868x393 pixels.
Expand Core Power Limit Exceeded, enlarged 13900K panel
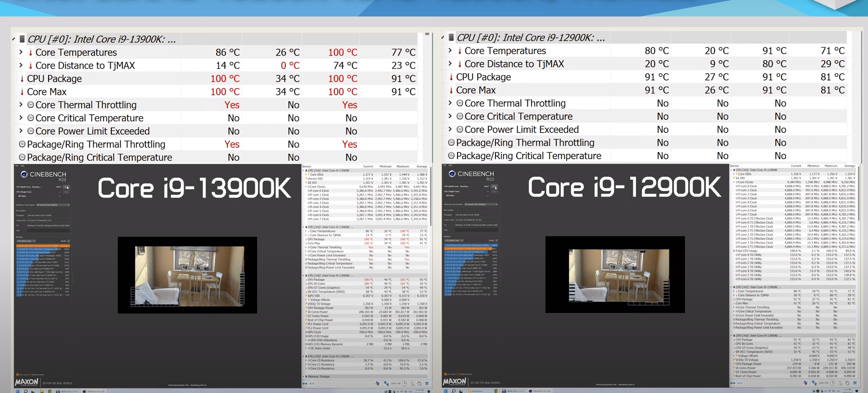21,131
